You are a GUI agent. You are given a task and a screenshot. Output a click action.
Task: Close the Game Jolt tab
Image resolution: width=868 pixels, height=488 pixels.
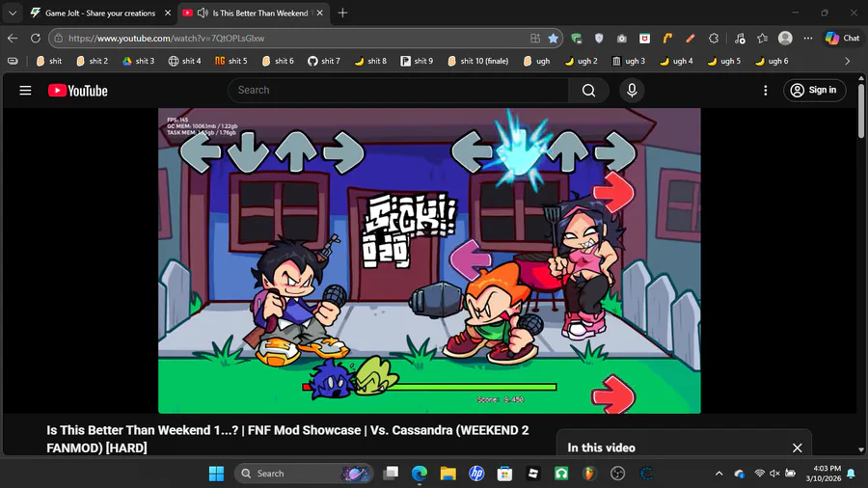tap(168, 13)
